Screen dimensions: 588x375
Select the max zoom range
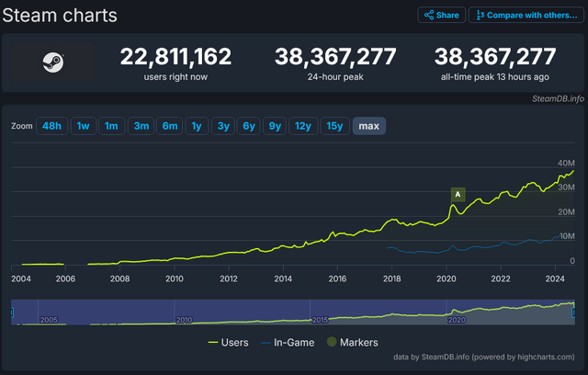pyautogui.click(x=369, y=126)
